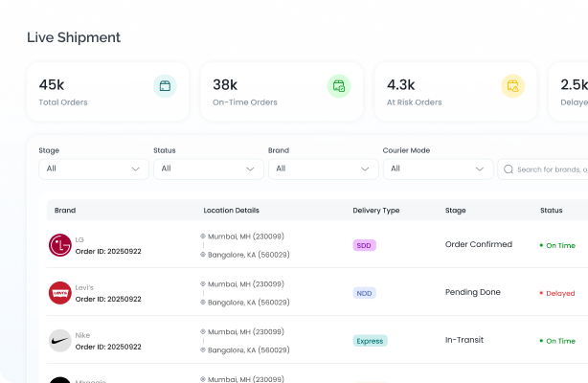Screen dimensions: 588x383
Task: Click the Live Shipment page title
Action: tap(74, 37)
